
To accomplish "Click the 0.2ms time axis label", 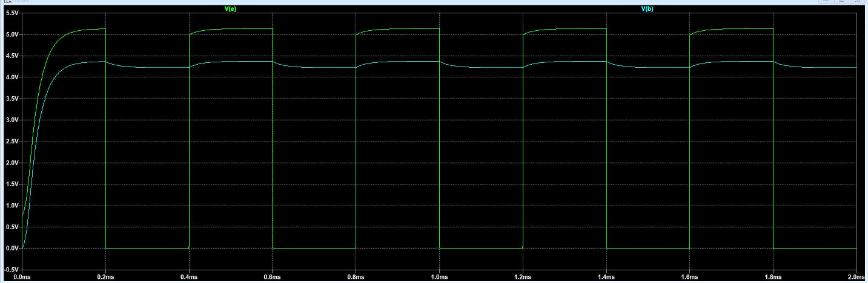I will (106, 277).
